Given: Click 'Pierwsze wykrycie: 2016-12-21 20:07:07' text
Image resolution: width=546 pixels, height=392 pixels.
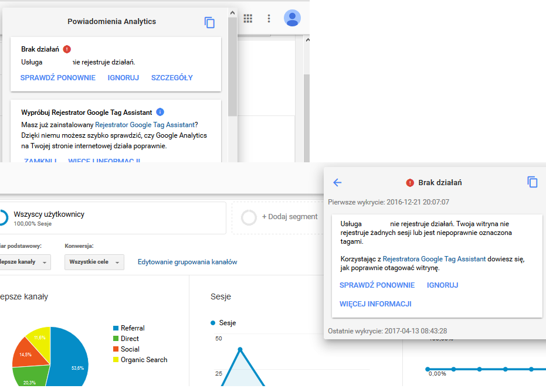Looking at the screenshot, I should [x=389, y=202].
